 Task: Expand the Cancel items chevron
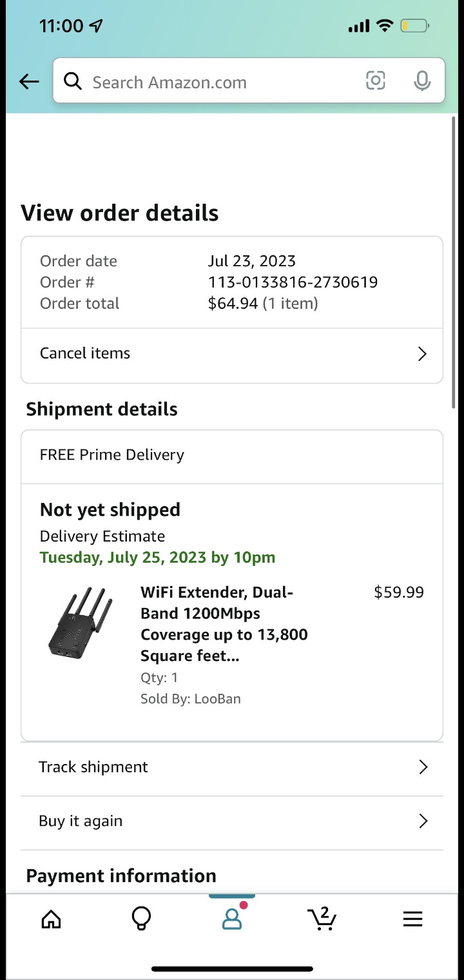(422, 354)
